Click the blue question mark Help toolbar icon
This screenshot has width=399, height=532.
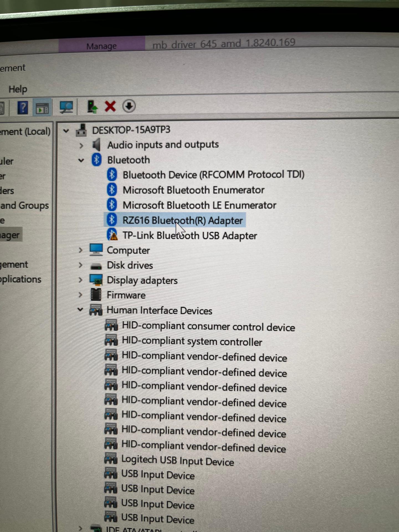point(23,107)
